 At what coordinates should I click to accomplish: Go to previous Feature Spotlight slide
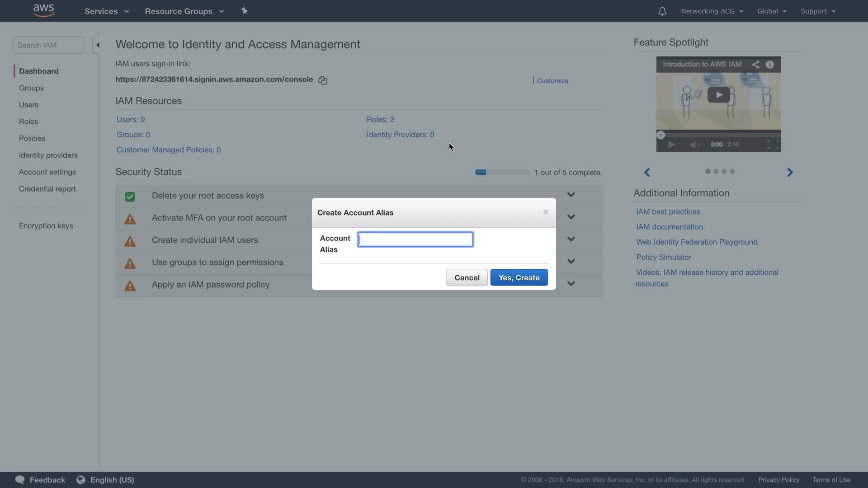pos(647,172)
